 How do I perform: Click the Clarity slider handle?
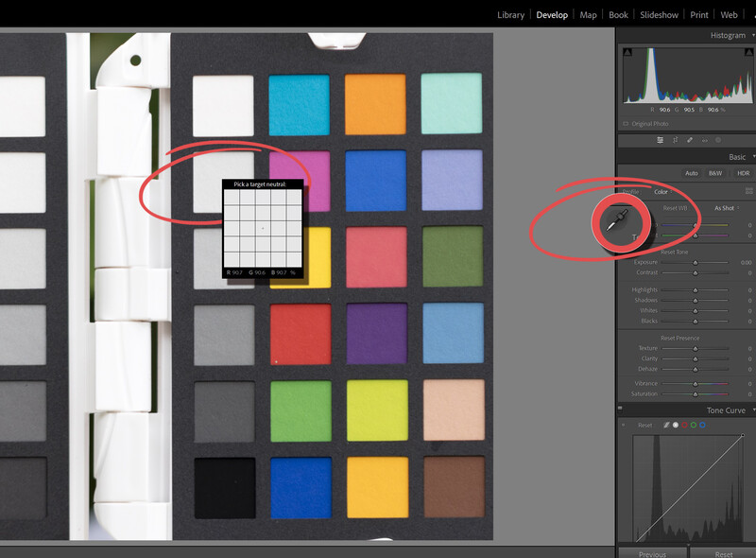point(696,358)
